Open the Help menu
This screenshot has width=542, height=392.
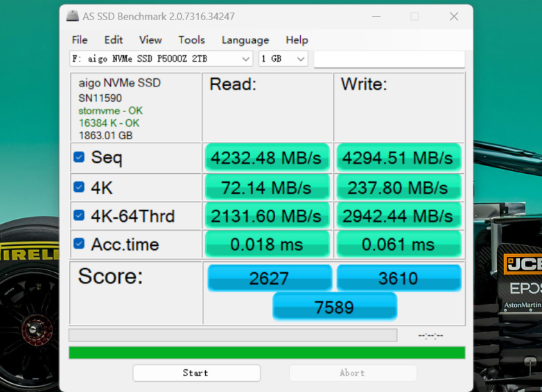pos(297,40)
